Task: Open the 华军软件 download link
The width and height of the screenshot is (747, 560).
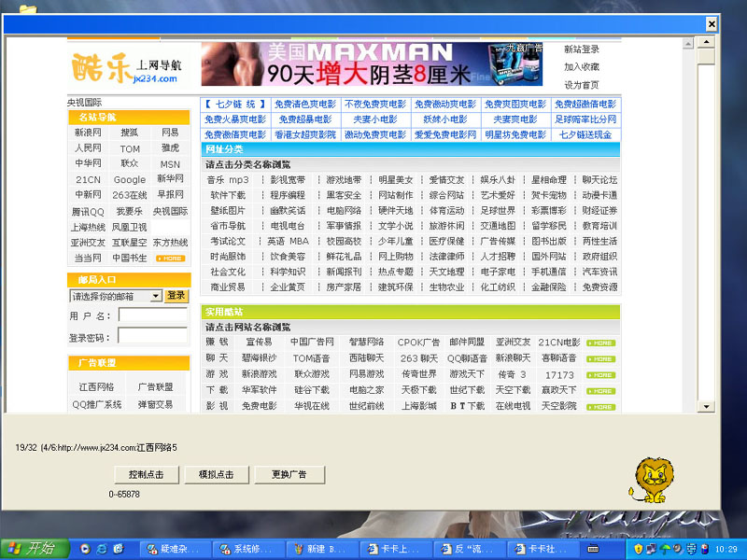Action: (x=260, y=390)
